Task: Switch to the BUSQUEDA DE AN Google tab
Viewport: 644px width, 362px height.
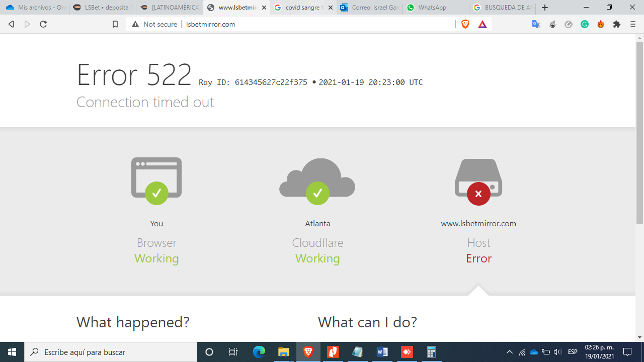Action: point(503,8)
